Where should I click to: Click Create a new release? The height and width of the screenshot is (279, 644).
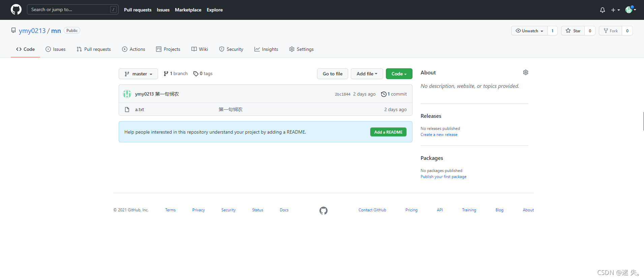point(439,135)
